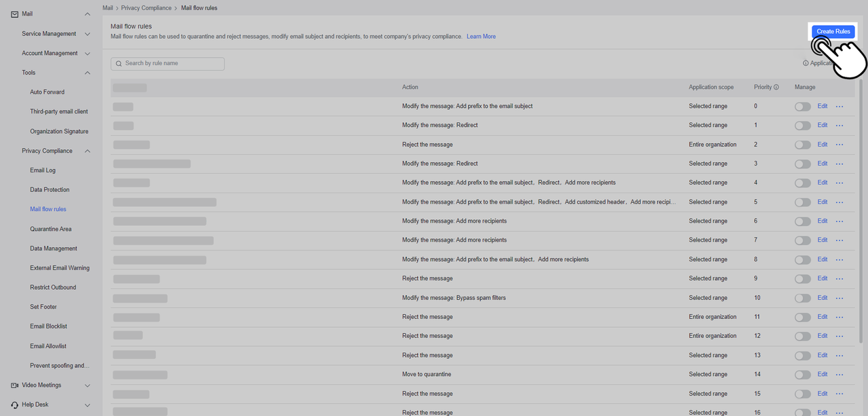Viewport: 868px width, 416px height.
Task: Click the Applicable info icon
Action: (x=807, y=62)
